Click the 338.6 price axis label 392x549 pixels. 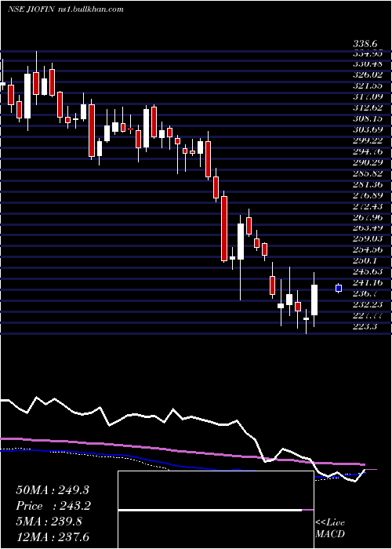(365, 44)
